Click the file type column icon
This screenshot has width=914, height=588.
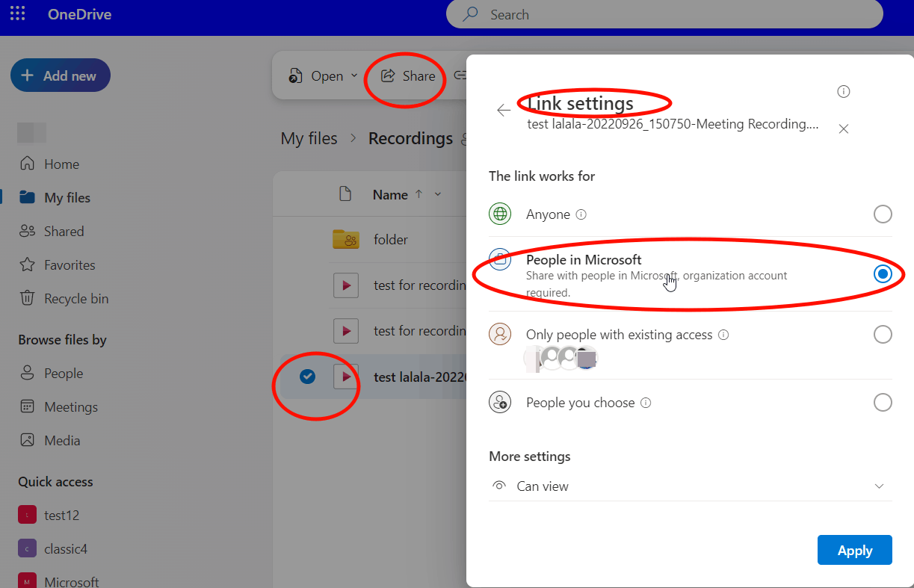[345, 194]
